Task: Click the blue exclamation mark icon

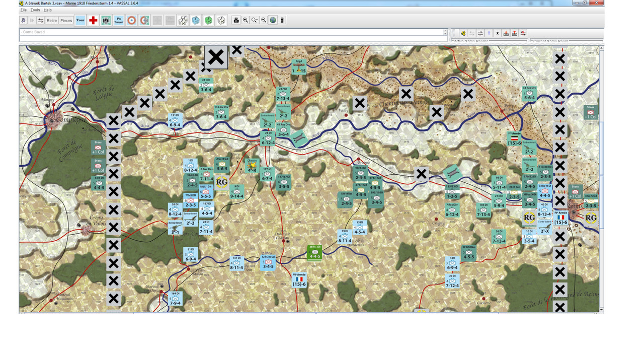Action: [489, 33]
